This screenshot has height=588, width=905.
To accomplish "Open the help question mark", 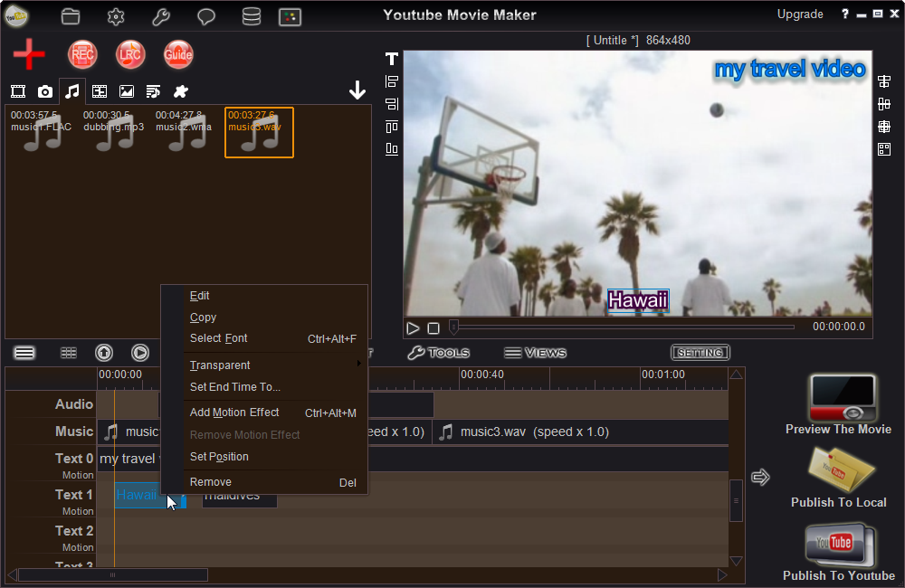I will click(845, 14).
